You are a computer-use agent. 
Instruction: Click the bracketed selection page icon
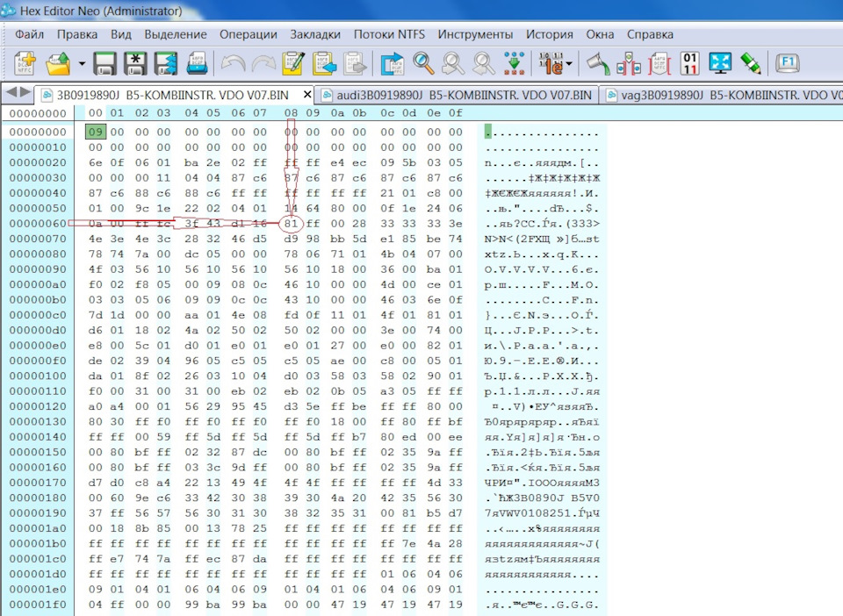tap(659, 63)
